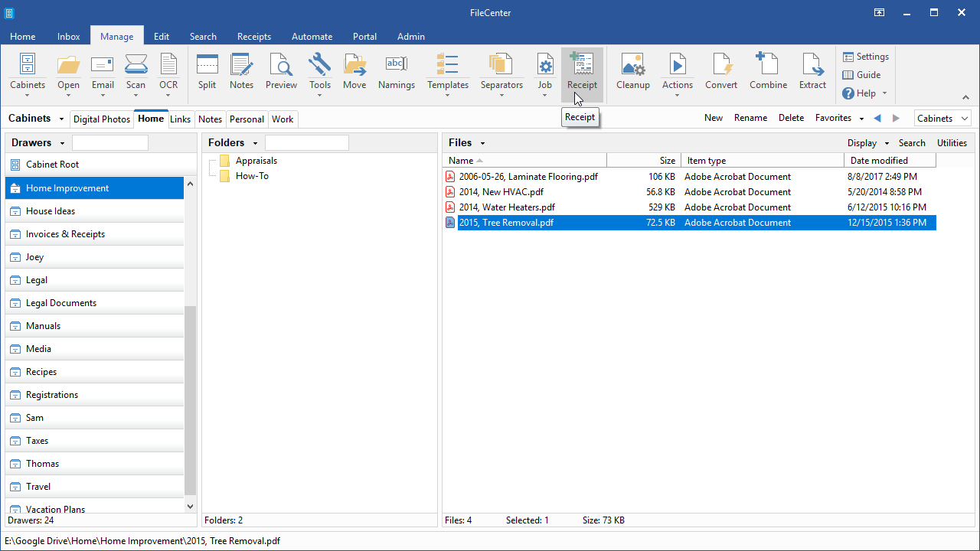The height and width of the screenshot is (551, 980).
Task: Run OCR on the selected file
Action: click(x=168, y=72)
